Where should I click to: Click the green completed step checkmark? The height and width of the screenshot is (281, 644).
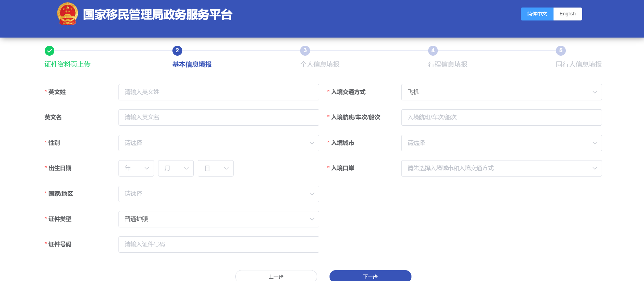[50, 51]
